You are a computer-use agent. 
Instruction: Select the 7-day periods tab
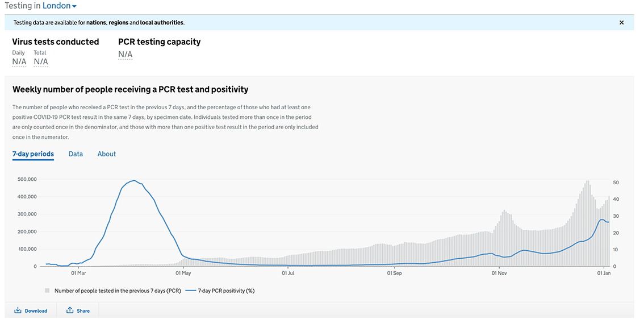(x=33, y=154)
